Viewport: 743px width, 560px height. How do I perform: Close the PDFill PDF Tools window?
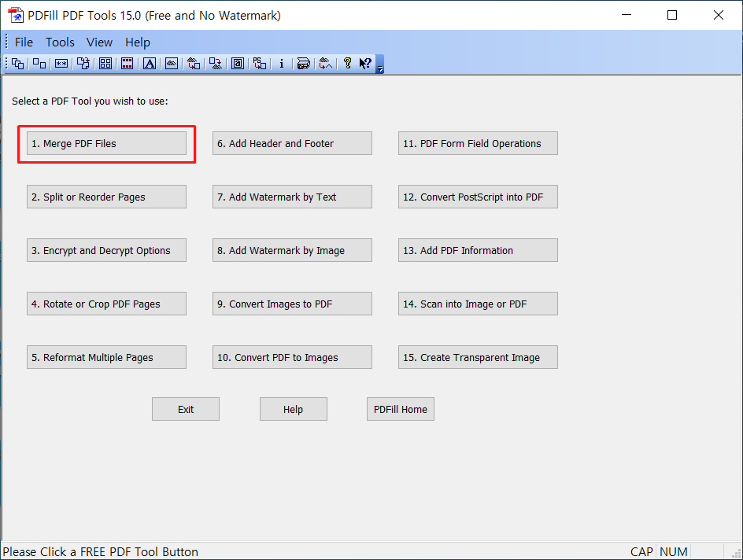tap(719, 15)
